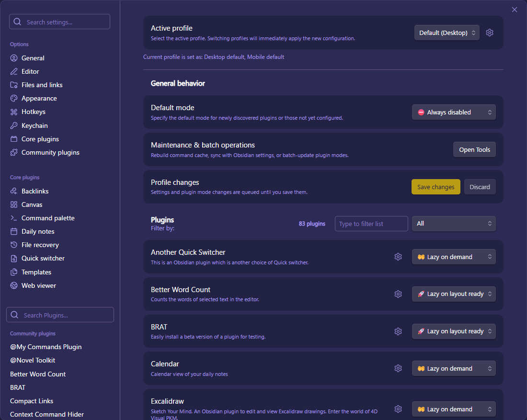Open Another Quick Switcher gear settings
This screenshot has height=420, width=527.
click(x=398, y=257)
